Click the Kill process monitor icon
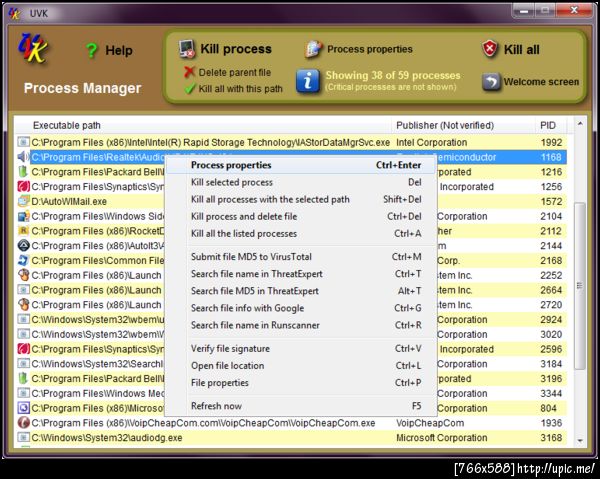Viewport: 600px width, 479px height. [187, 49]
